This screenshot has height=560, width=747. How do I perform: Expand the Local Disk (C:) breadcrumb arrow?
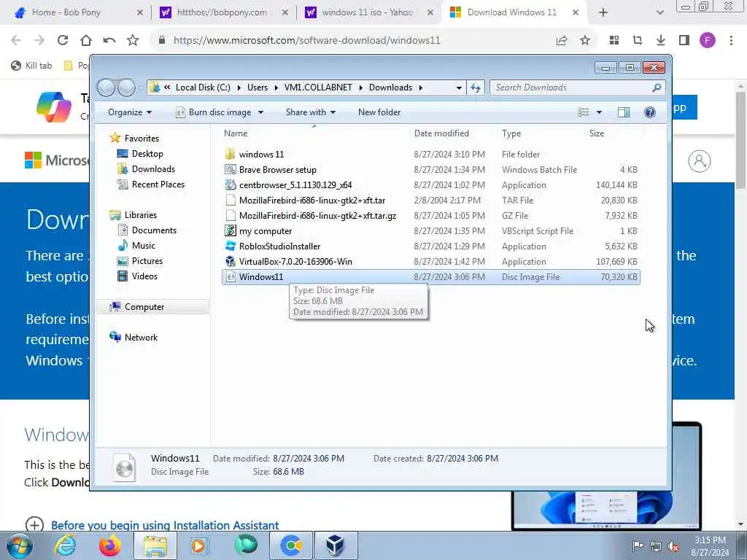point(239,87)
